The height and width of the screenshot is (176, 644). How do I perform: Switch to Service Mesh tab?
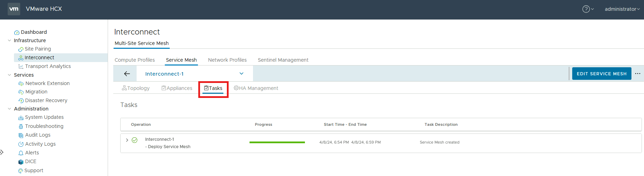click(x=181, y=60)
